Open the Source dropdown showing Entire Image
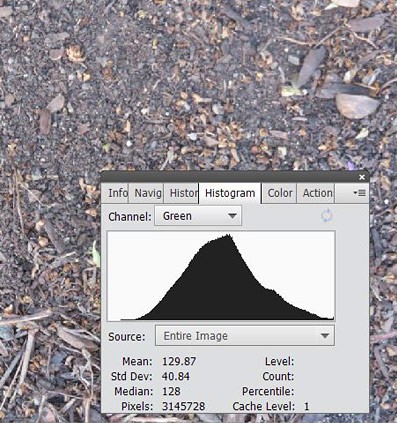Image resolution: width=397 pixels, height=423 pixels. point(245,336)
